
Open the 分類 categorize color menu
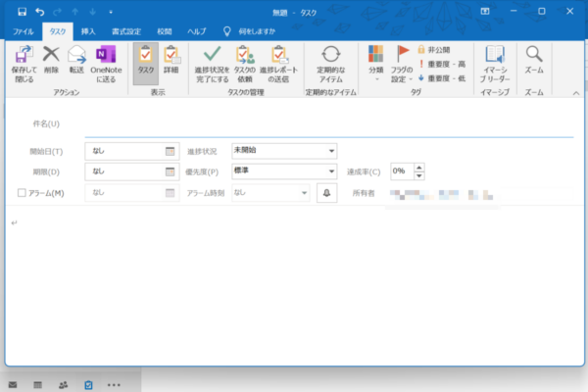[375, 63]
